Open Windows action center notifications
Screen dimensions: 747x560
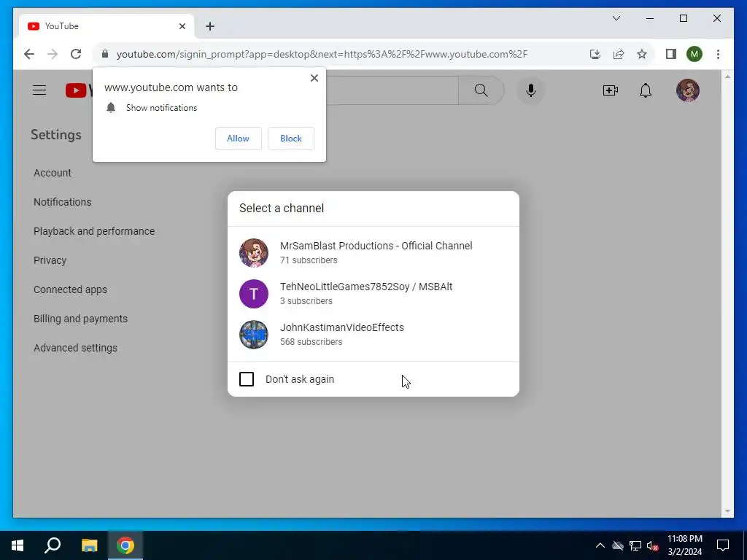(723, 545)
